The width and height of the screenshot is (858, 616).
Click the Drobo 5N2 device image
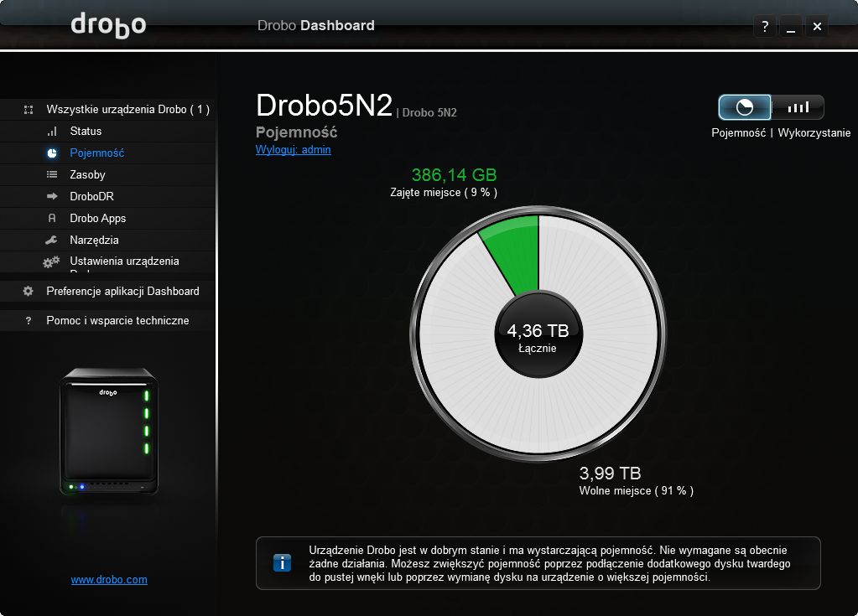click(109, 432)
